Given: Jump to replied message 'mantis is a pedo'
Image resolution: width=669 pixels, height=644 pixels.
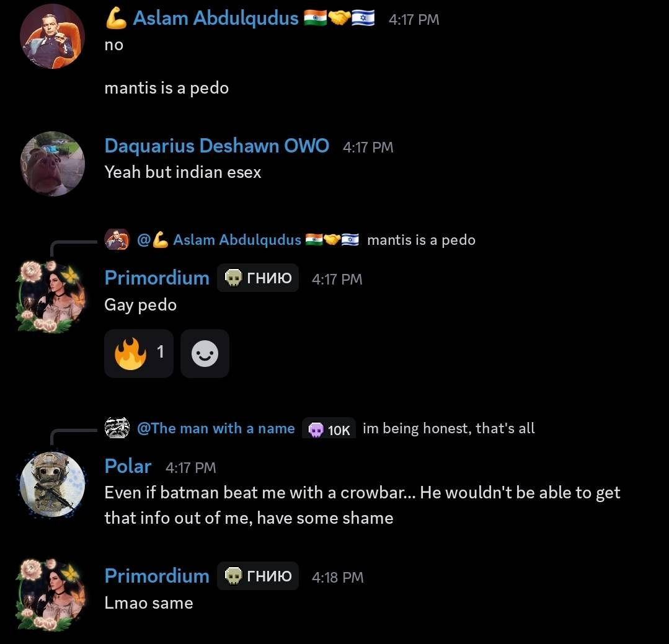Looking at the screenshot, I should tap(421, 240).
